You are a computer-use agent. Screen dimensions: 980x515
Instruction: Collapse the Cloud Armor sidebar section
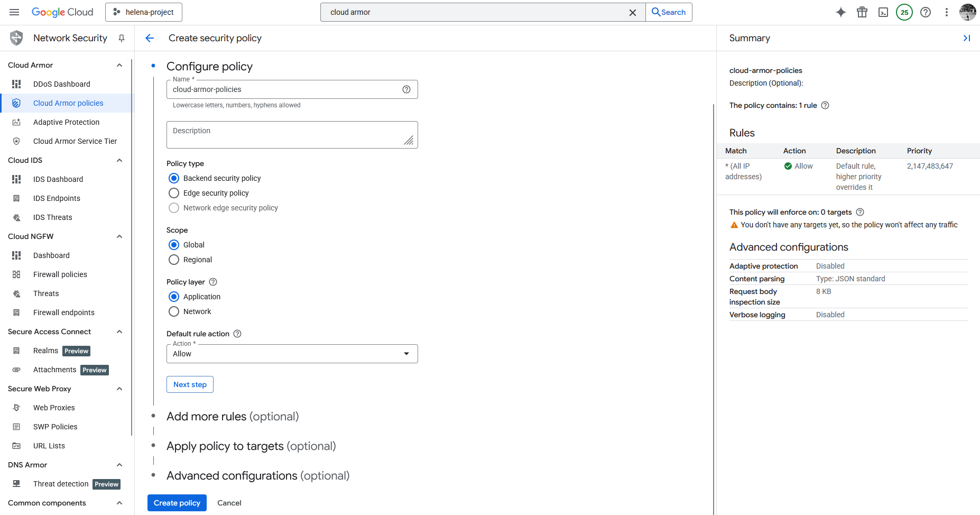(x=119, y=65)
